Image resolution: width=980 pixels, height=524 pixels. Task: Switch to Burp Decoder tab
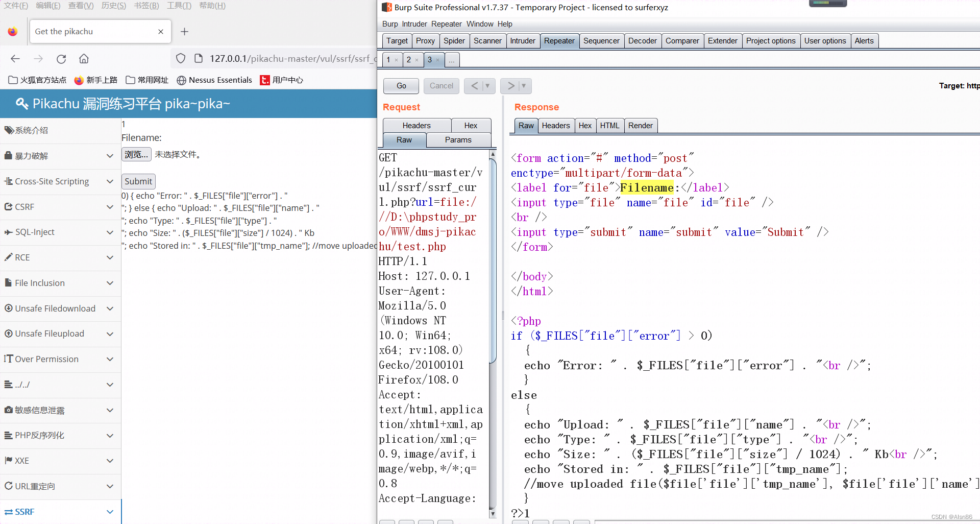click(643, 41)
